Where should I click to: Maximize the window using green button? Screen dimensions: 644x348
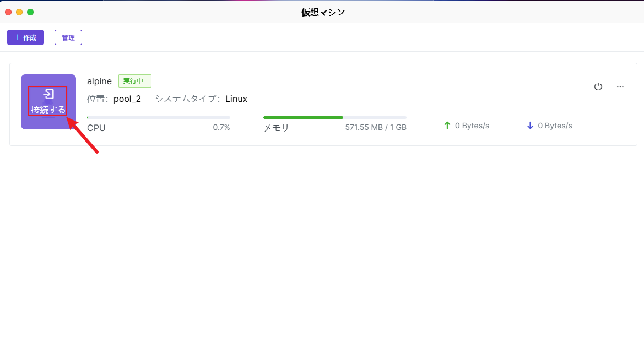coord(30,12)
